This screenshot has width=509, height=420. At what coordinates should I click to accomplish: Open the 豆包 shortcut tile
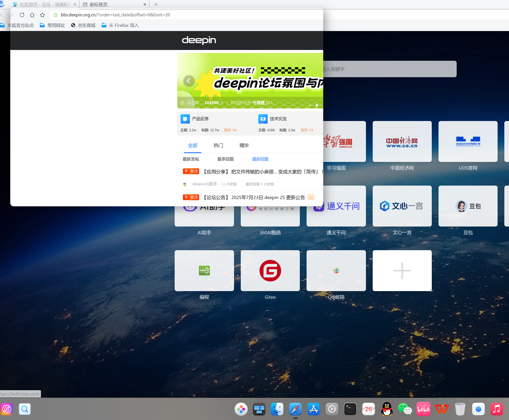468,206
